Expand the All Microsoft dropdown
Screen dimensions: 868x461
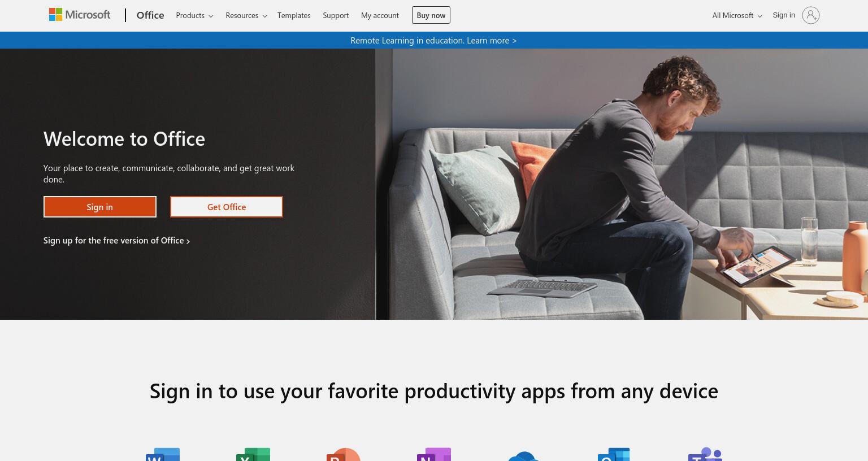(x=737, y=15)
